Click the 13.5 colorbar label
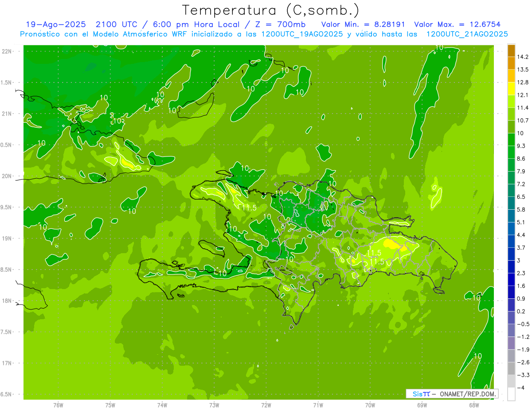The image size is (532, 411). (x=522, y=70)
